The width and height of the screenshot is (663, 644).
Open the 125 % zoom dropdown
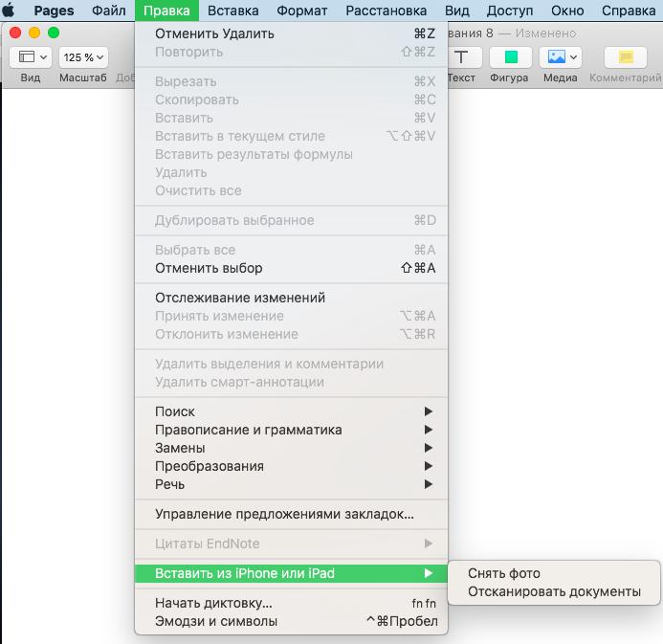(x=83, y=57)
